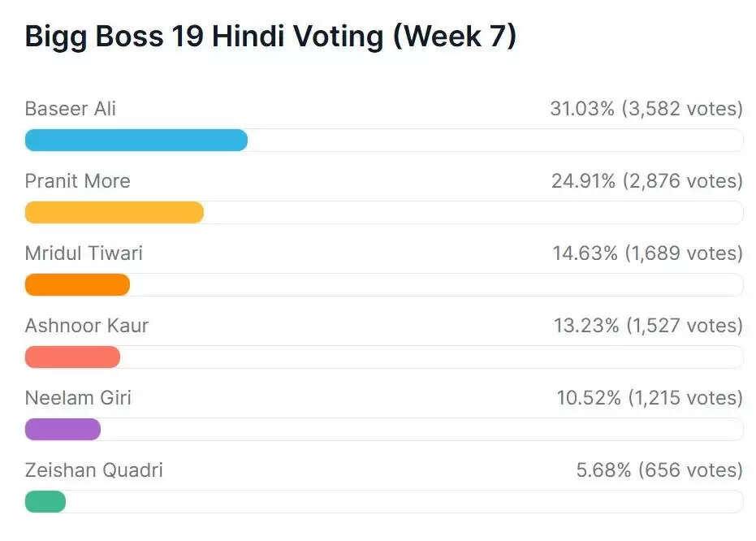Click the 10.52% (1,215 votes) result text
The image size is (756, 541).
[650, 398]
